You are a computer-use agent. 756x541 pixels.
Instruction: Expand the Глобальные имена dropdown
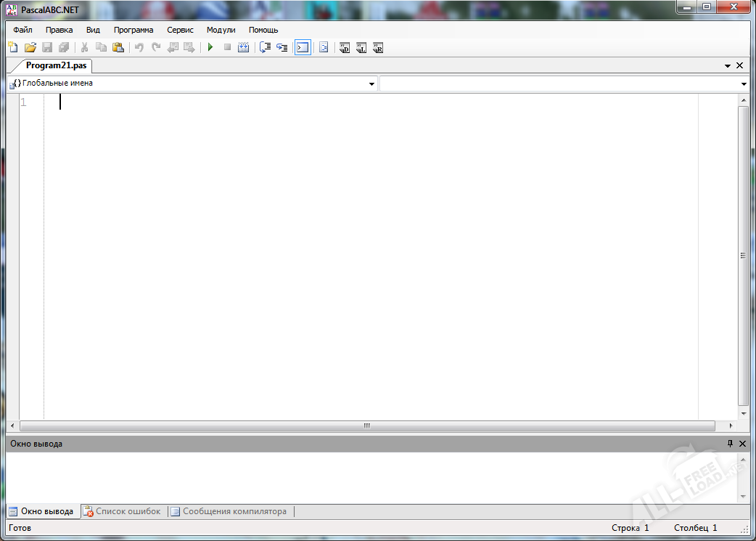point(371,84)
